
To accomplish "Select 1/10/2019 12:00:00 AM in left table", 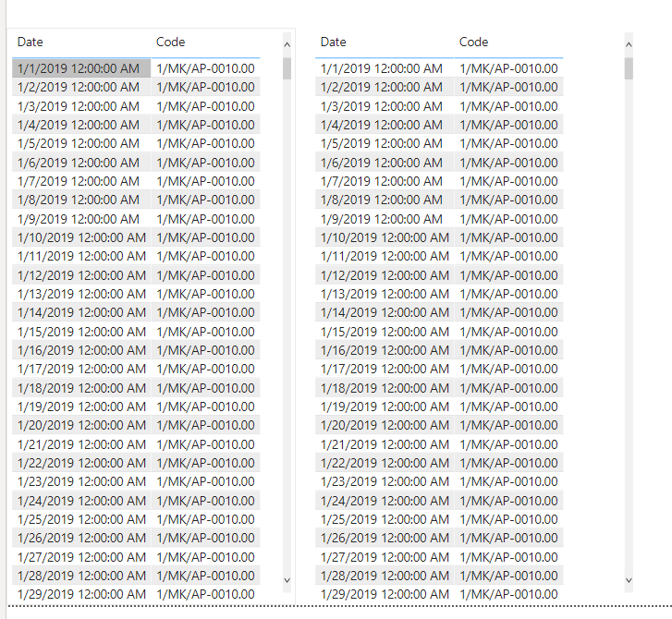I will tap(81, 237).
